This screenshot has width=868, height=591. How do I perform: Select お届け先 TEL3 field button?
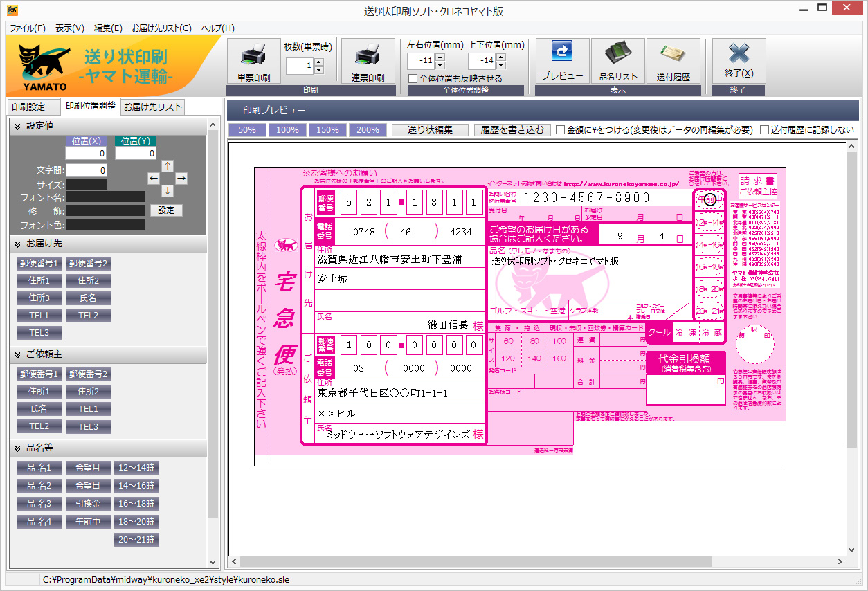point(39,333)
